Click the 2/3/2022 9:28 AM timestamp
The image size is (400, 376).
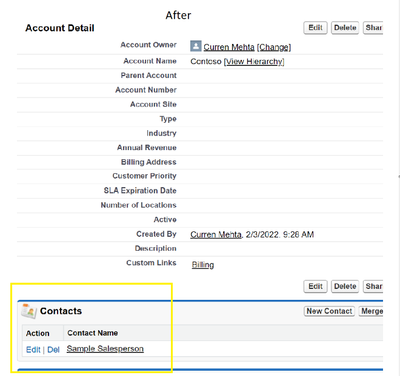[280, 235]
